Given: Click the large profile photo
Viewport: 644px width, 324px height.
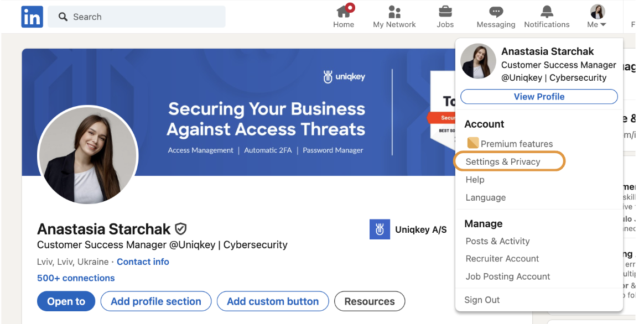Looking at the screenshot, I should pos(88,155).
